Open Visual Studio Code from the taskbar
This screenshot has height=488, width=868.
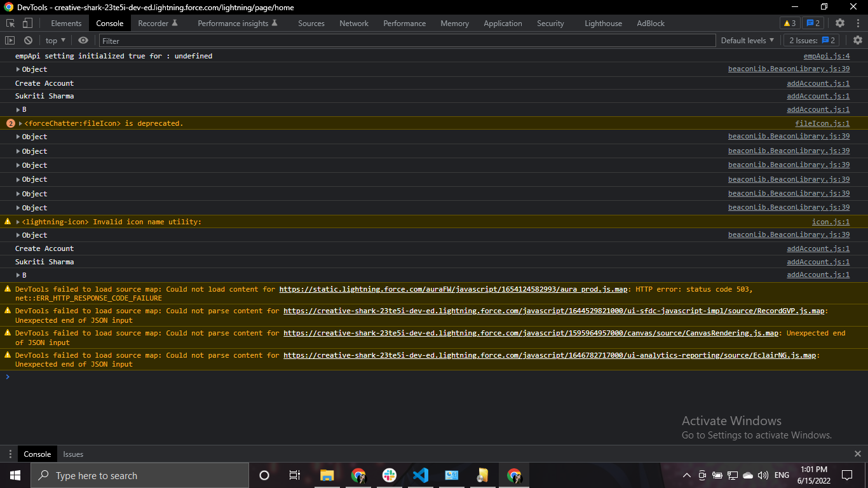pos(421,475)
